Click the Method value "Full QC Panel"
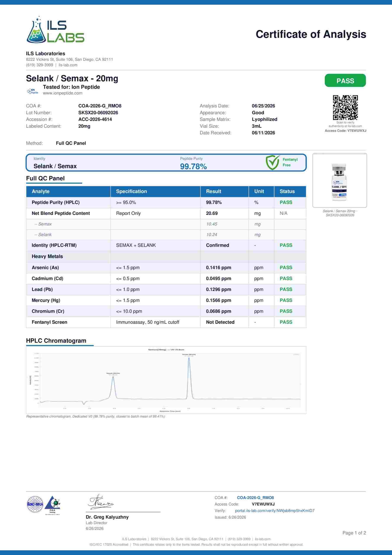392x555 pixels. point(71,143)
